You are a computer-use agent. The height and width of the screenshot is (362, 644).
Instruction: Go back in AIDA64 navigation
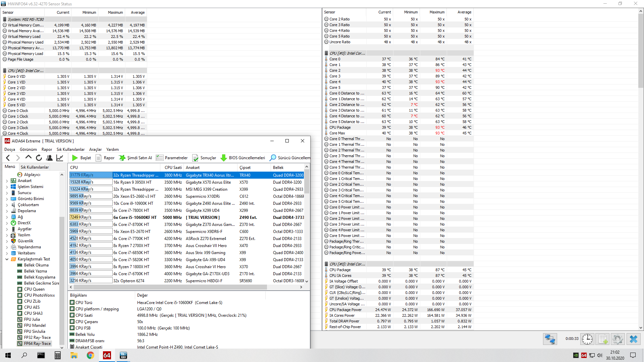(8, 158)
